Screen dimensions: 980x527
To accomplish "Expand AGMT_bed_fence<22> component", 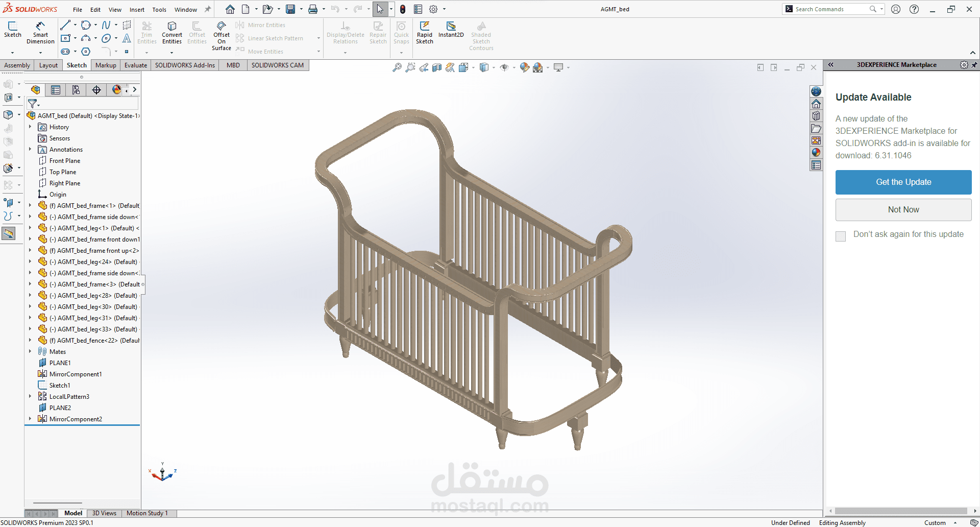I will (30, 340).
